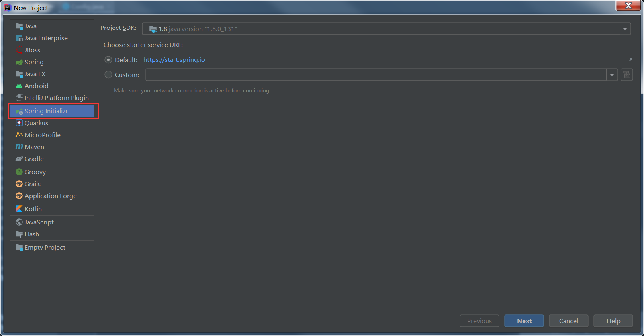Click the 1.8 java version SDK text
This screenshot has width=644, height=336.
[x=198, y=29]
